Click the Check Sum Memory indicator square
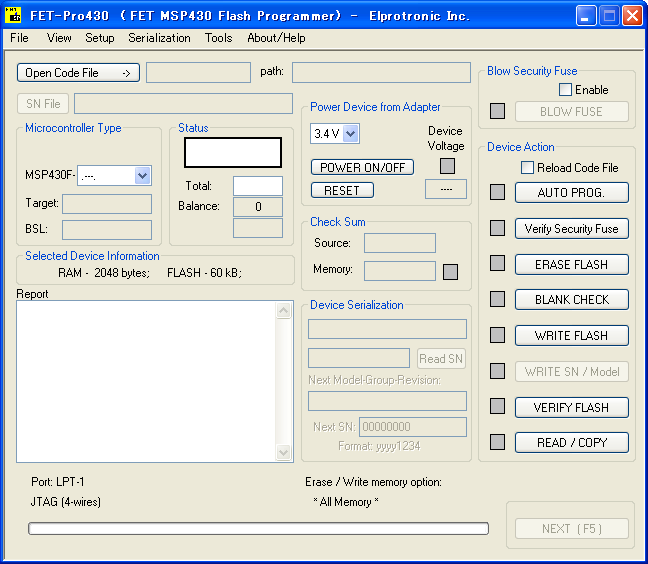 coord(450,272)
